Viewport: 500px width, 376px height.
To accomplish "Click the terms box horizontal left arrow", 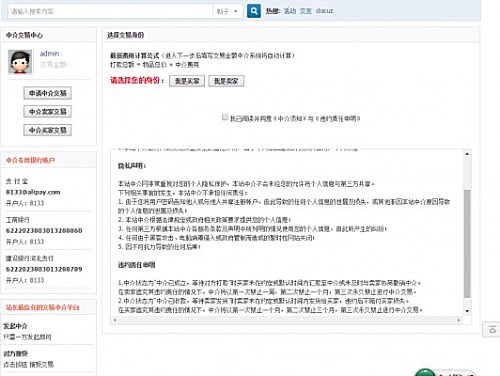I will [x=115, y=320].
